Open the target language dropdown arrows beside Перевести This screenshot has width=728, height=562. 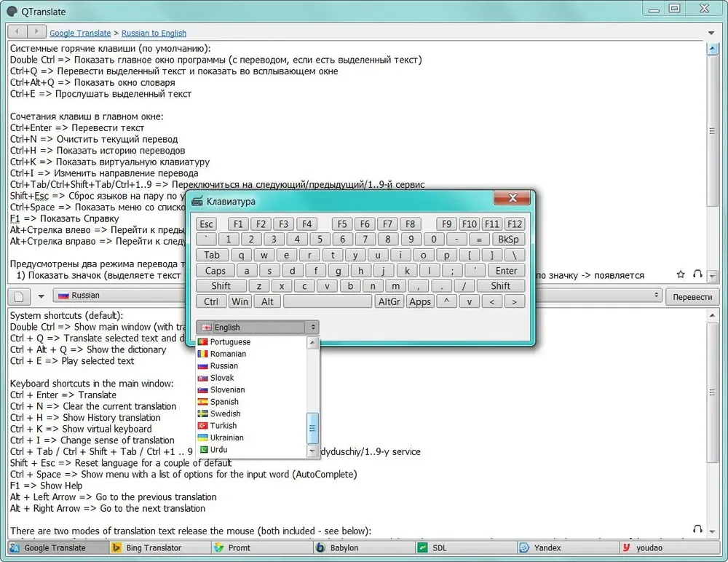point(656,296)
